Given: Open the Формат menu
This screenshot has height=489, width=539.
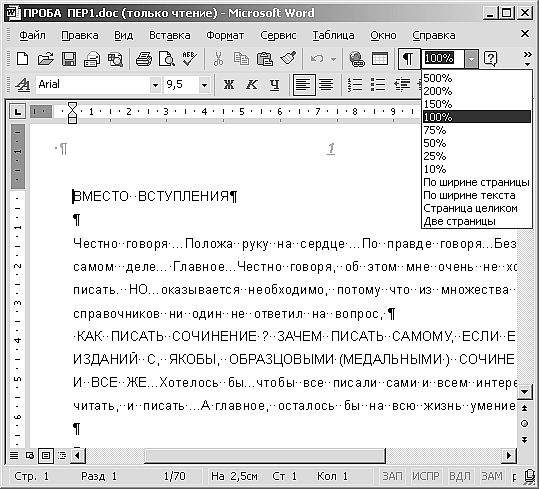Looking at the screenshot, I should pyautogui.click(x=225, y=35).
